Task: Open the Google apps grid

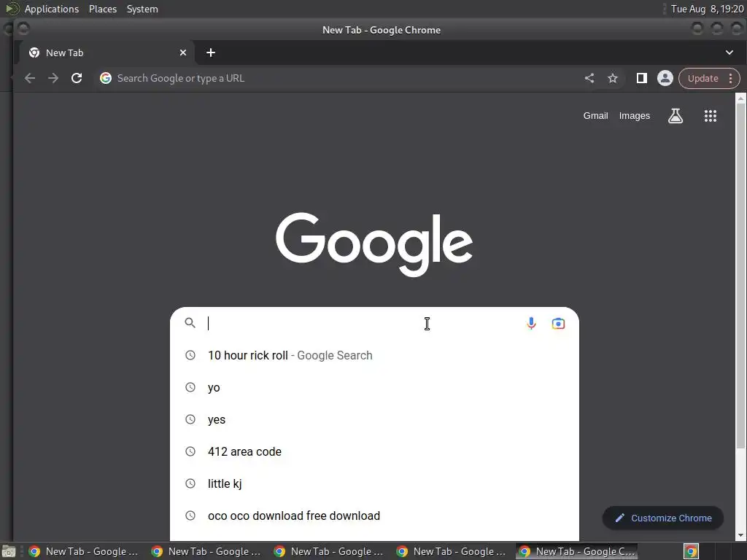Action: tap(711, 116)
